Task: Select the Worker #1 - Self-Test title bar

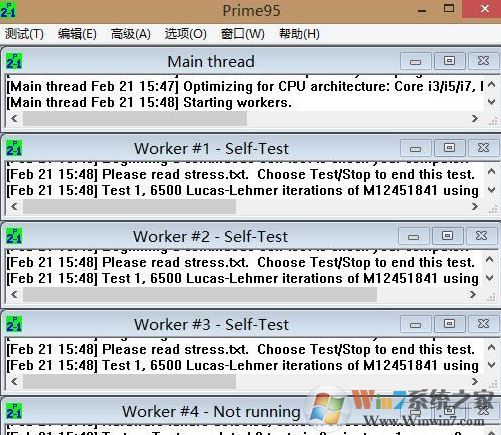Action: point(211,148)
